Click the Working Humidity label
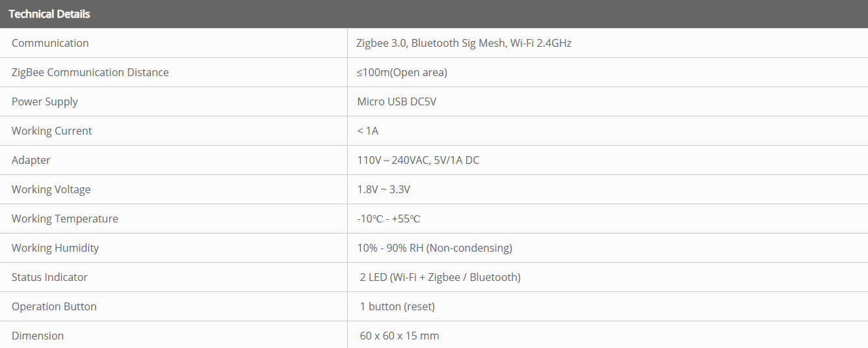The width and height of the screenshot is (868, 348). [55, 248]
